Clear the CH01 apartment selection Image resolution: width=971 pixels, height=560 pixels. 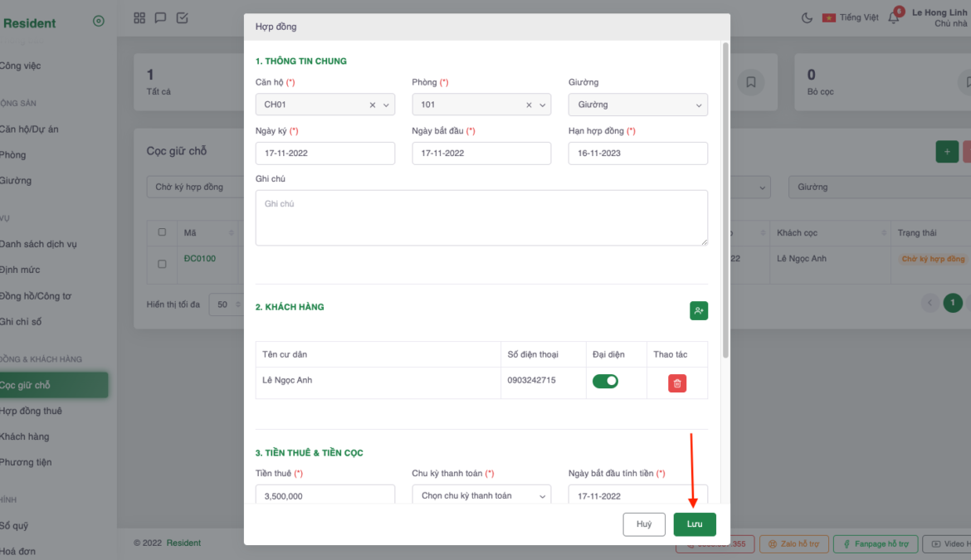tap(373, 105)
